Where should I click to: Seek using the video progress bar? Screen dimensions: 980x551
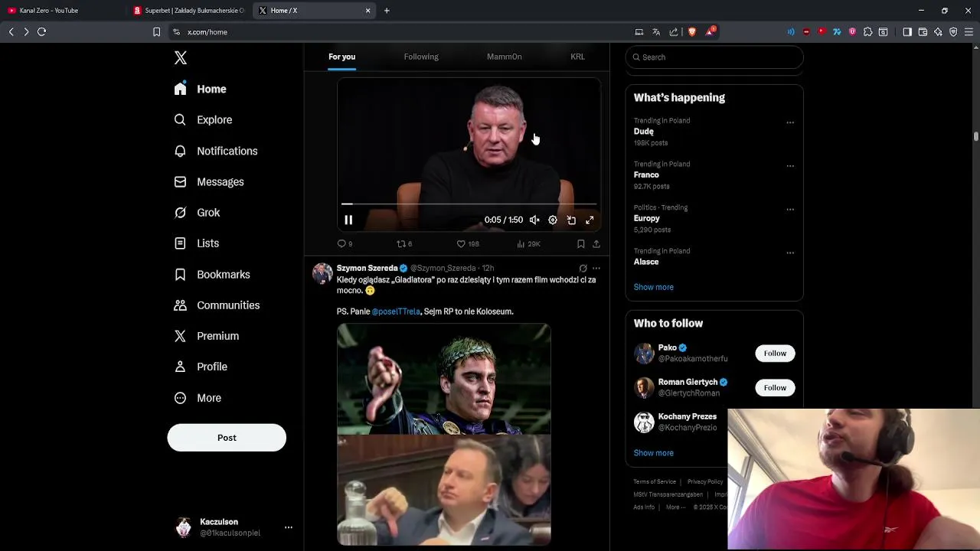(x=469, y=204)
